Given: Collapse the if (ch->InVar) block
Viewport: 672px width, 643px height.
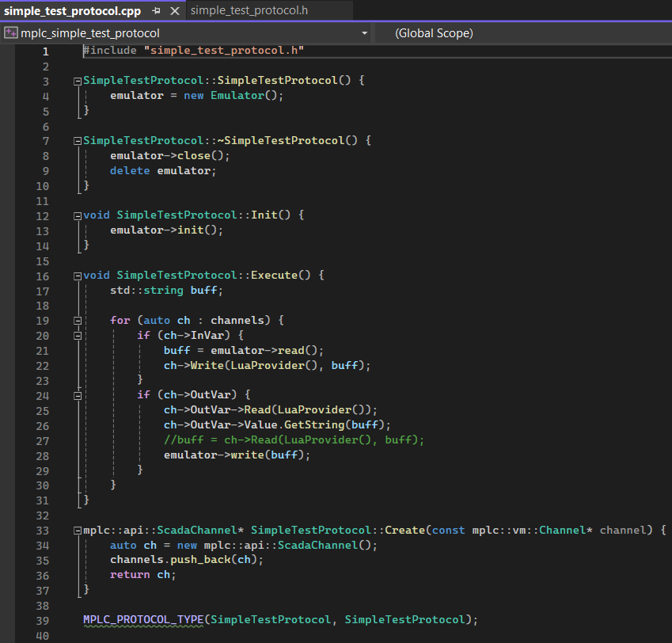Looking at the screenshot, I should click(78, 336).
